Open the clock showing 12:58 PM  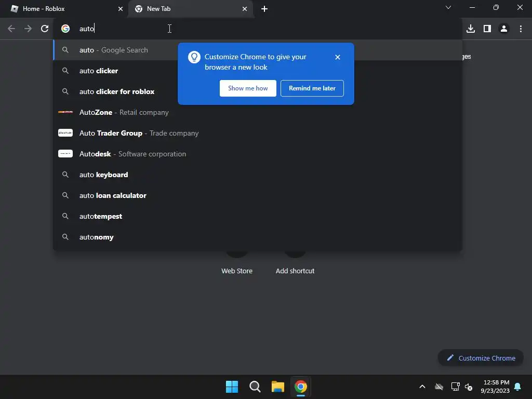495,387
